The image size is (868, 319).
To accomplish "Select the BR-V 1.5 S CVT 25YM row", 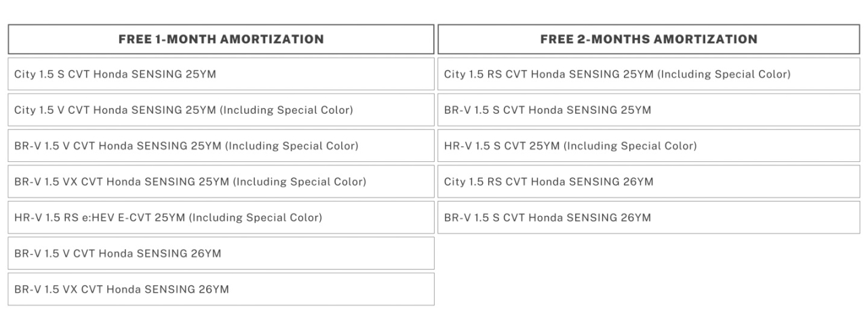I will coord(547,110).
